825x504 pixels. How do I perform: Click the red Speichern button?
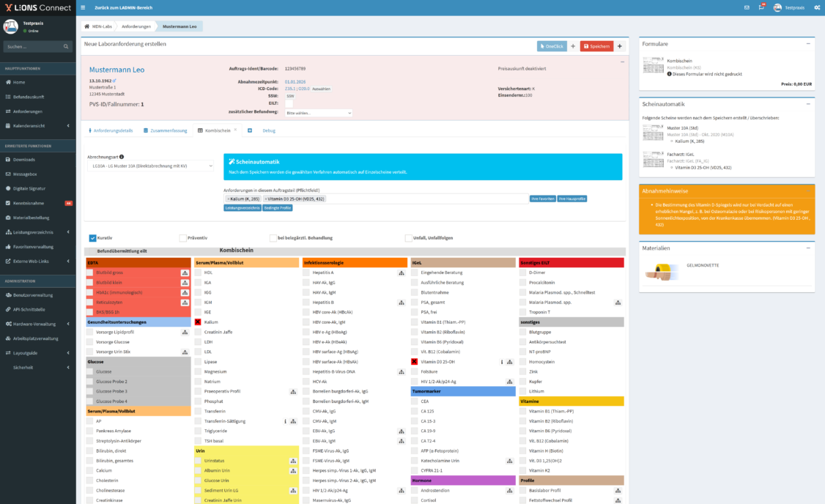596,46
